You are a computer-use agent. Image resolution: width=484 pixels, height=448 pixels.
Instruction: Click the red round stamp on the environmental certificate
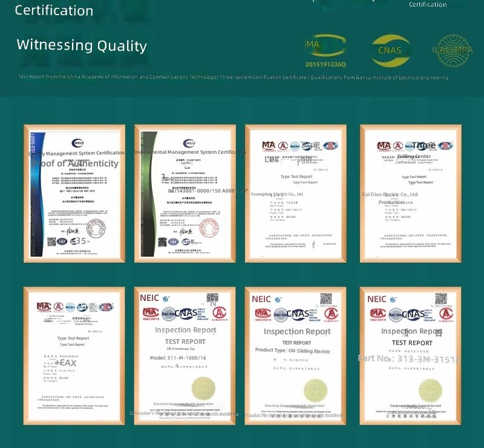(209, 229)
